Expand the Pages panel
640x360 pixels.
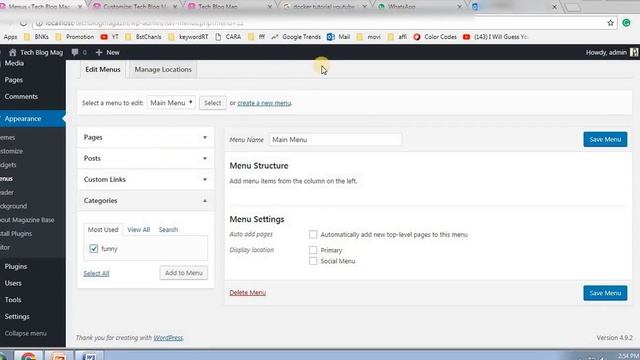tap(145, 137)
